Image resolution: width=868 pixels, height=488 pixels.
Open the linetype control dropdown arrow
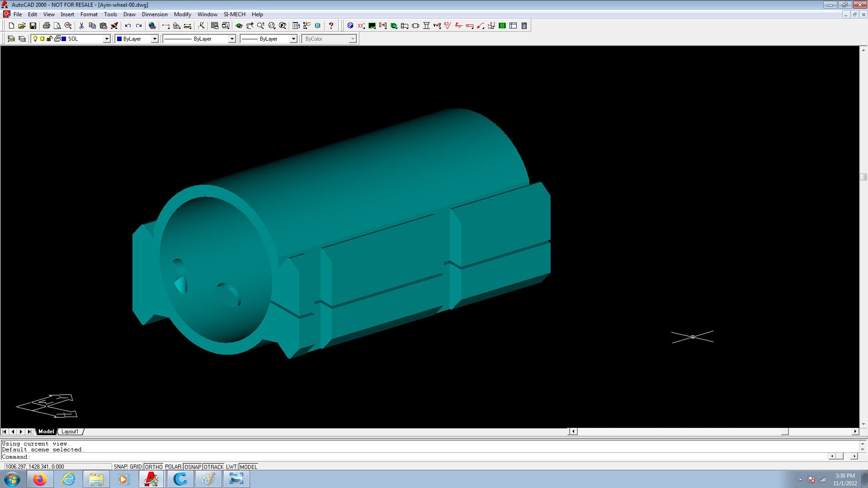tap(232, 39)
